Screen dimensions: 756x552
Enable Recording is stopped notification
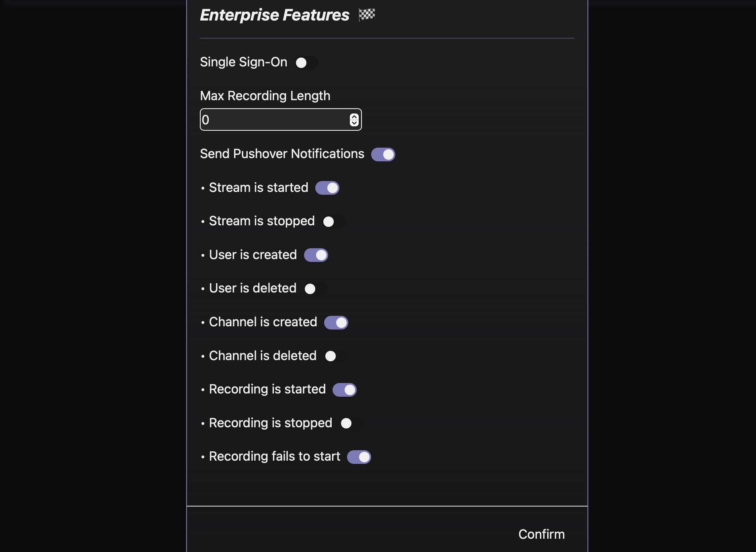click(351, 423)
